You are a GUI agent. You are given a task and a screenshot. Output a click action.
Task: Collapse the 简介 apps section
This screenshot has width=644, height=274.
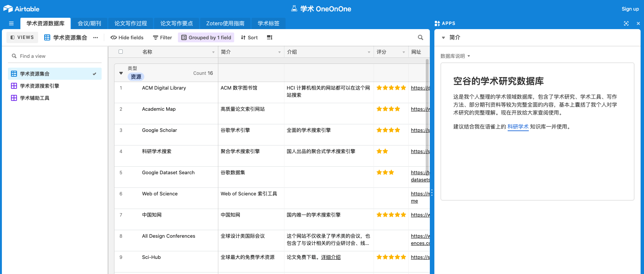coord(443,38)
